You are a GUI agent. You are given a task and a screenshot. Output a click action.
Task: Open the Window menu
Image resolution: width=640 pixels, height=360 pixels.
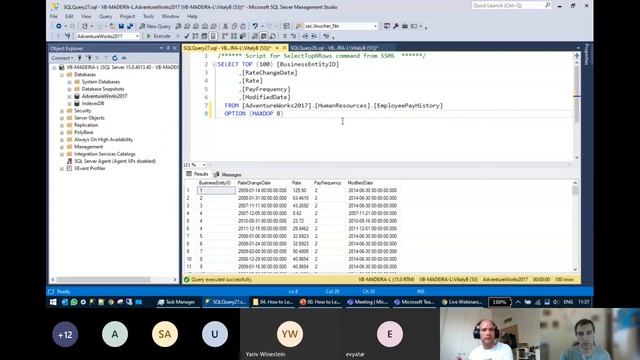pos(170,16)
